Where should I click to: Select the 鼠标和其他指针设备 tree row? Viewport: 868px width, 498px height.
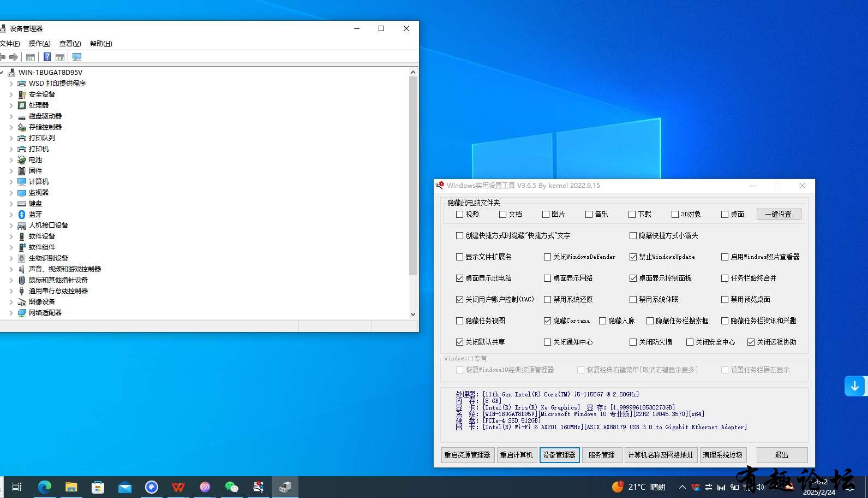click(x=58, y=280)
